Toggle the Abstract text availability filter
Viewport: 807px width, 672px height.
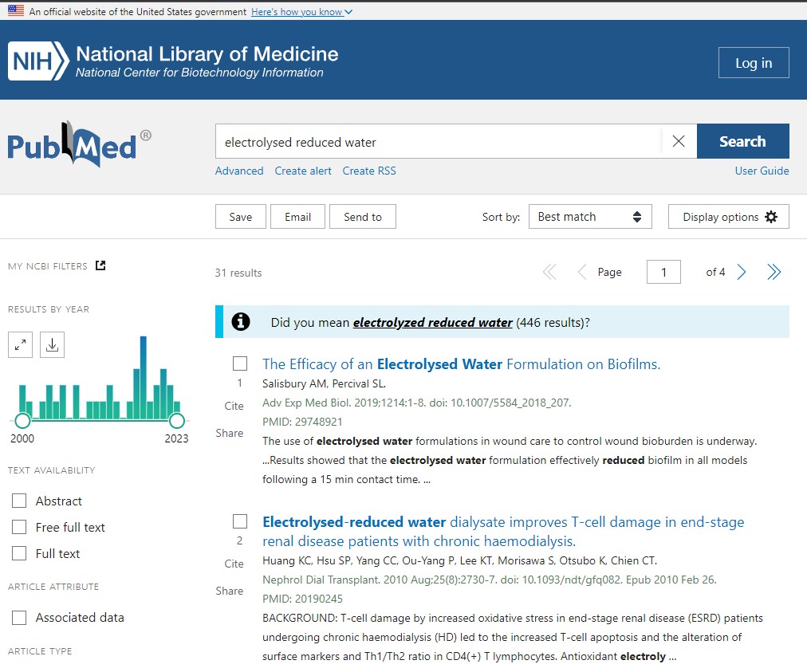19,501
